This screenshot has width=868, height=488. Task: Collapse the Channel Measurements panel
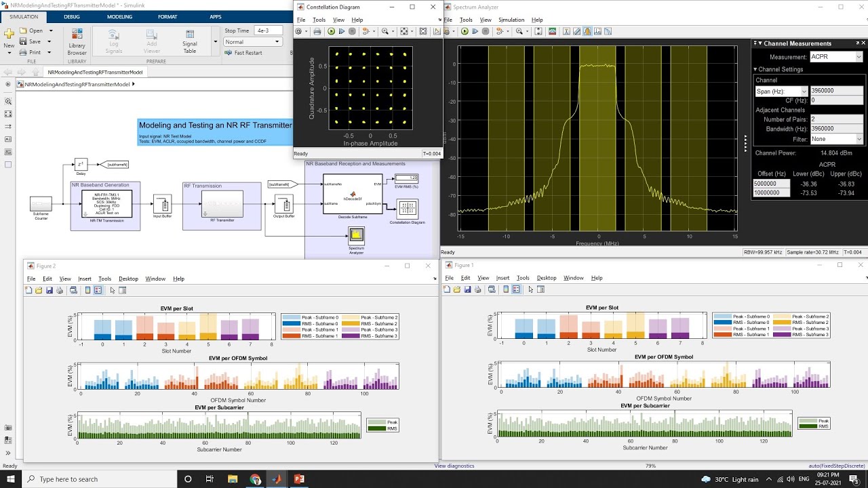pyautogui.click(x=760, y=43)
